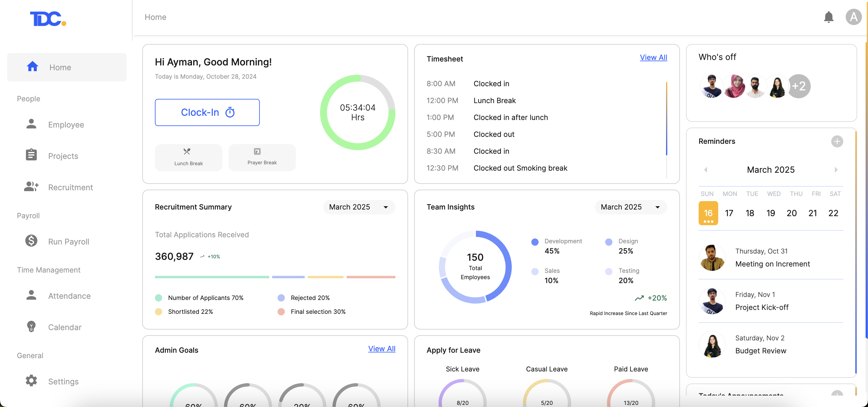This screenshot has width=868, height=407.
Task: Click the Timesheet list scrollbar
Action: coord(666,118)
